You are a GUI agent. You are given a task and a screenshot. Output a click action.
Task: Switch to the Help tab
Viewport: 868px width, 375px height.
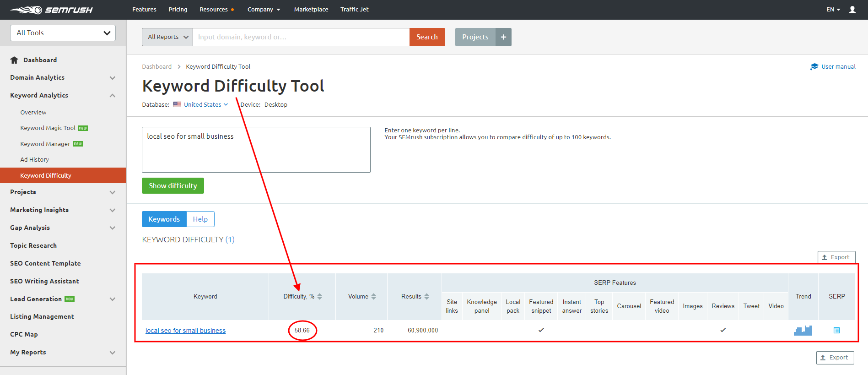[200, 219]
